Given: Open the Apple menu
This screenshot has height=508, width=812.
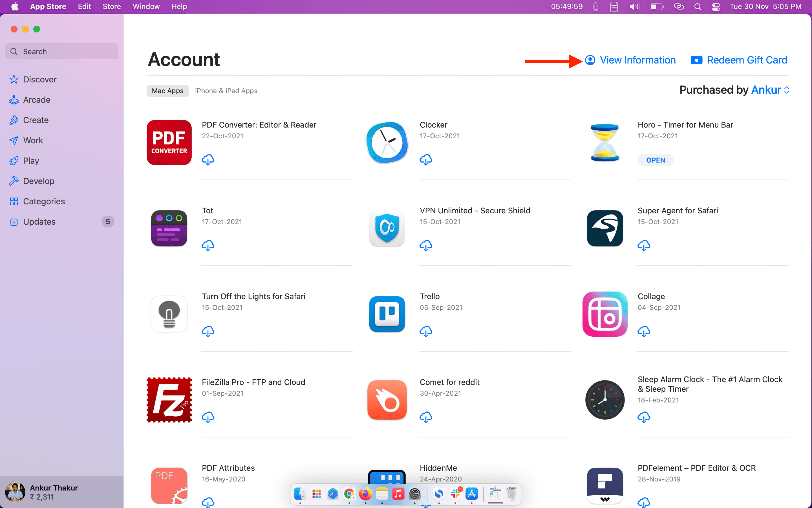Looking at the screenshot, I should (x=15, y=6).
